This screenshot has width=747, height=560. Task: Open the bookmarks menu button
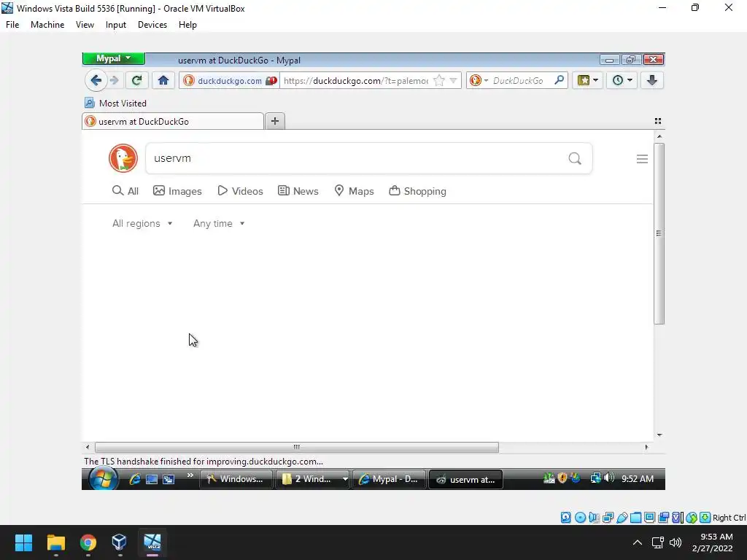click(x=587, y=80)
